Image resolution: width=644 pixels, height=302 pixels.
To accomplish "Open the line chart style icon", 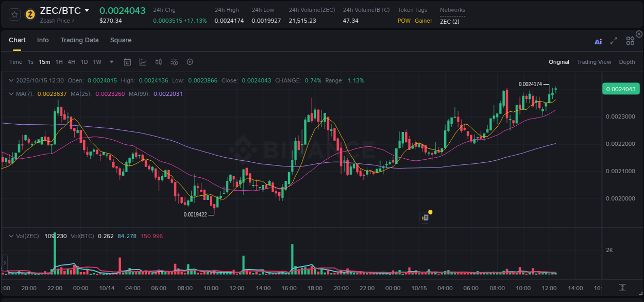I will 143,62.
